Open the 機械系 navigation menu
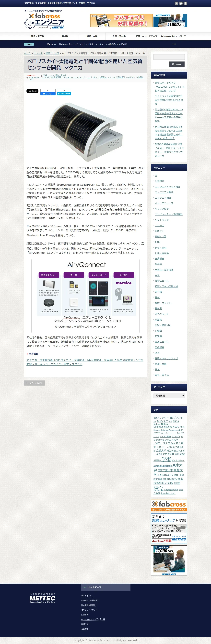211x644 pixels. click(x=65, y=37)
